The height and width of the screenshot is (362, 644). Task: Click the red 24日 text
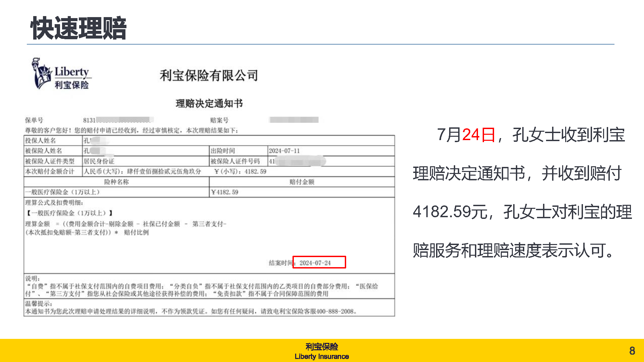pos(479,135)
